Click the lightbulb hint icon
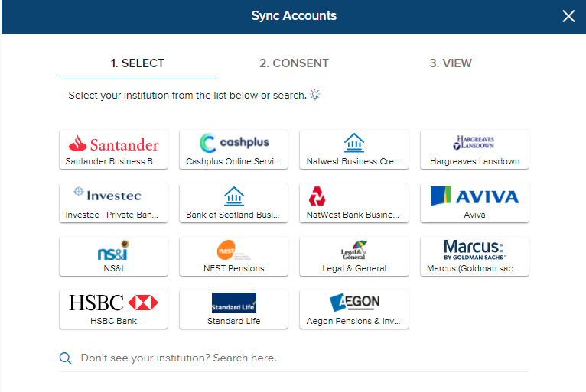 pyautogui.click(x=315, y=95)
